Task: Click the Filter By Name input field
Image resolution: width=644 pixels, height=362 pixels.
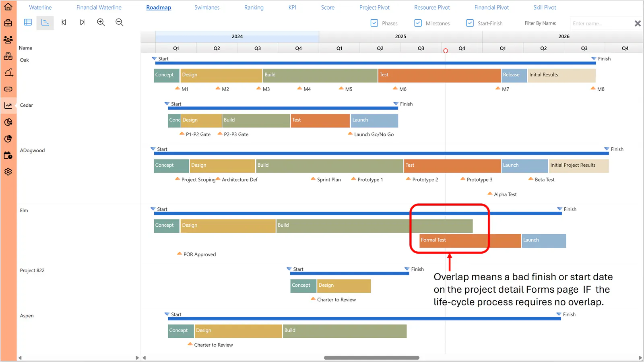Action: coord(601,23)
